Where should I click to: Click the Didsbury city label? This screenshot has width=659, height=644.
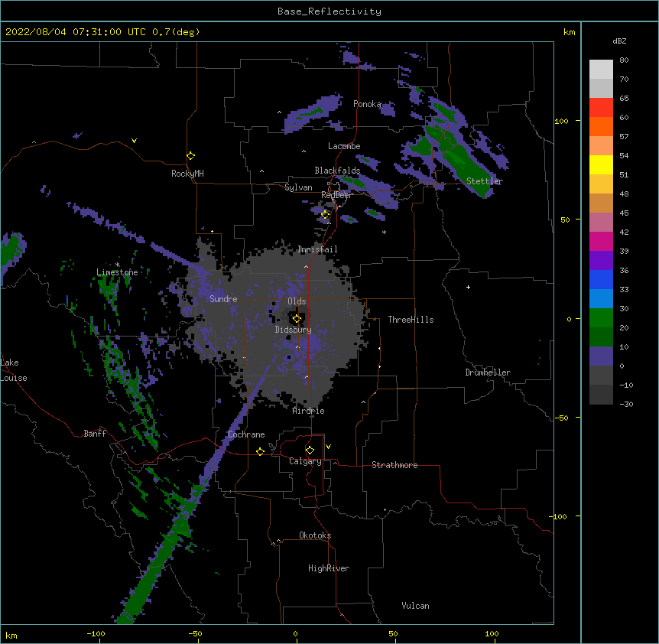[x=294, y=330]
